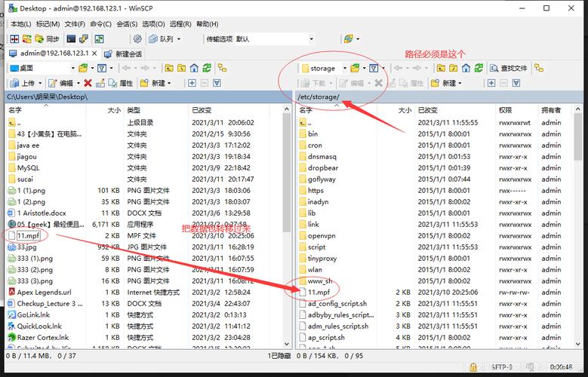Screen dimensions: 588x377
Task: Open the 标记(M) menu
Action: (48, 24)
